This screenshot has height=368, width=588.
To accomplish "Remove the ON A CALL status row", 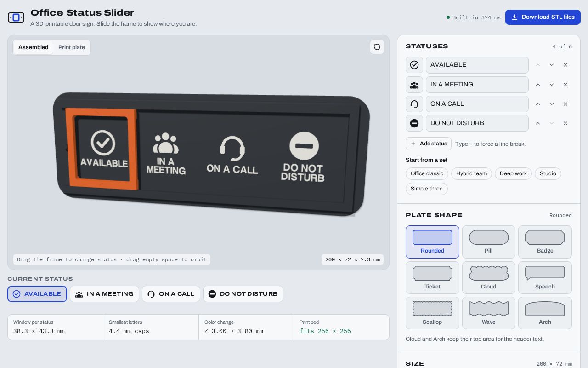I will click(565, 104).
